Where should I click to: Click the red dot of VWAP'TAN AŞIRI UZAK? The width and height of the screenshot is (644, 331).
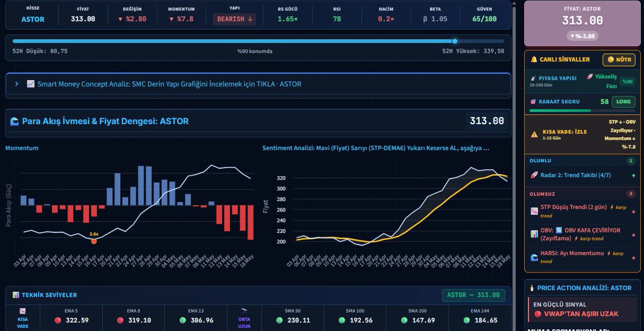[x=538, y=314]
